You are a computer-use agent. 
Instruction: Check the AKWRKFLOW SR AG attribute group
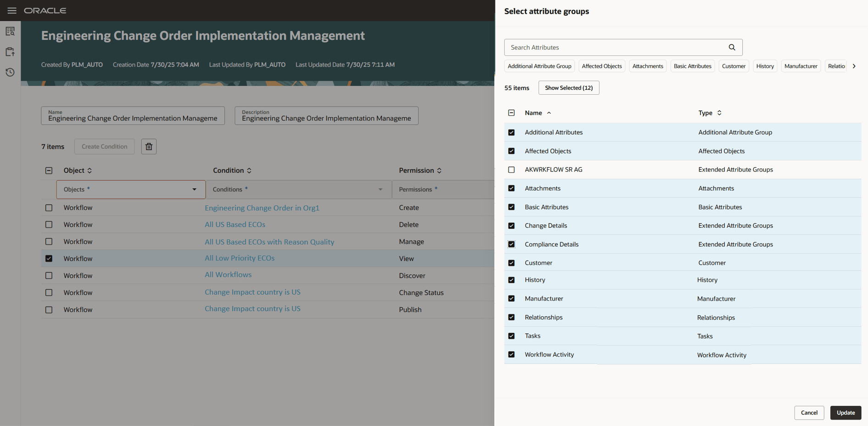tap(511, 170)
